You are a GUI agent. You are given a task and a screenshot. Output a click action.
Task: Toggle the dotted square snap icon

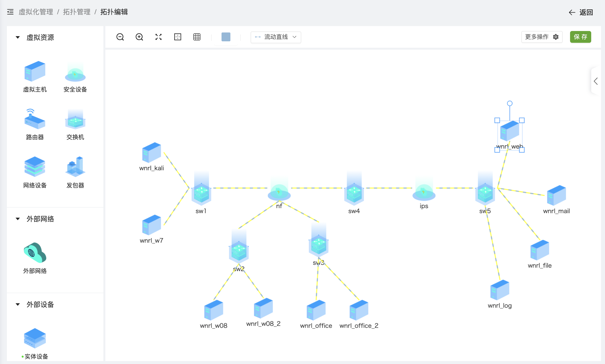178,37
